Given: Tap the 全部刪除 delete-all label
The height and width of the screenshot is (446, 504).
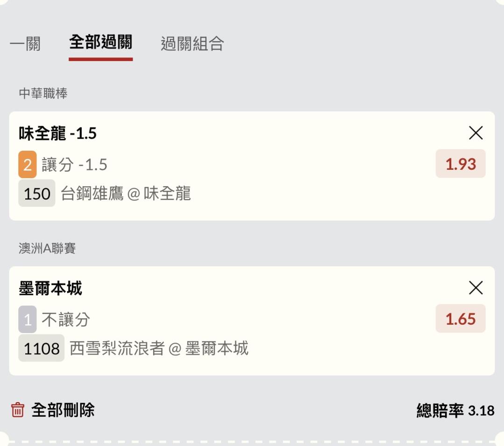Looking at the screenshot, I should [x=63, y=410].
